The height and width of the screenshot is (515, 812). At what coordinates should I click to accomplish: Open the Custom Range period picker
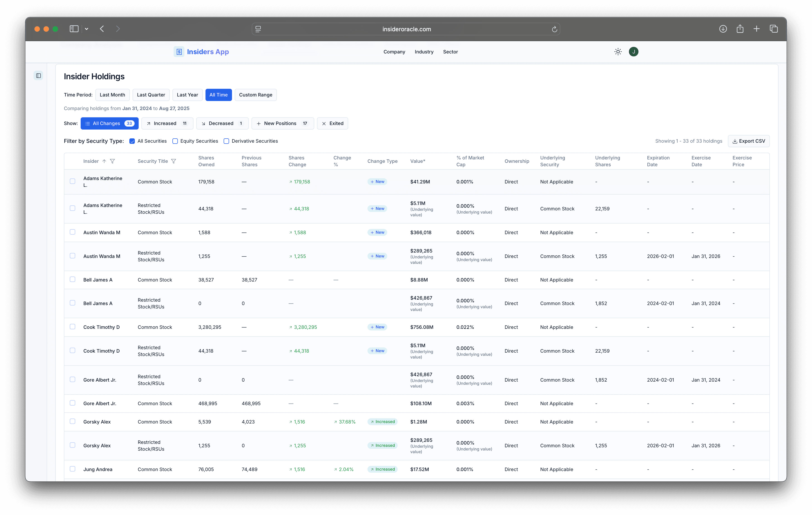[x=255, y=95]
